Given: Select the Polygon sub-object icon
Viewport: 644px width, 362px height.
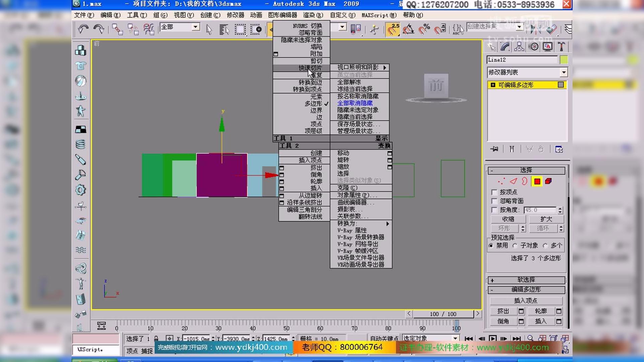Looking at the screenshot, I should 537,181.
